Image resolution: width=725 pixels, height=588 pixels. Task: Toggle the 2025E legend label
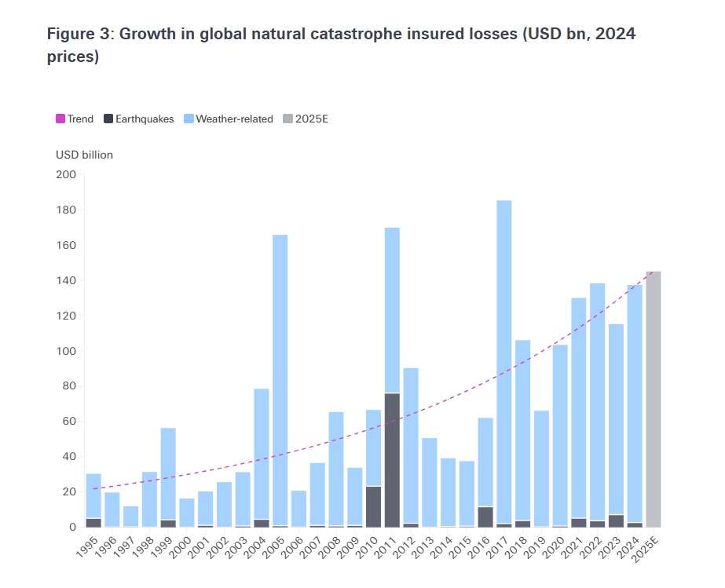coord(310,119)
